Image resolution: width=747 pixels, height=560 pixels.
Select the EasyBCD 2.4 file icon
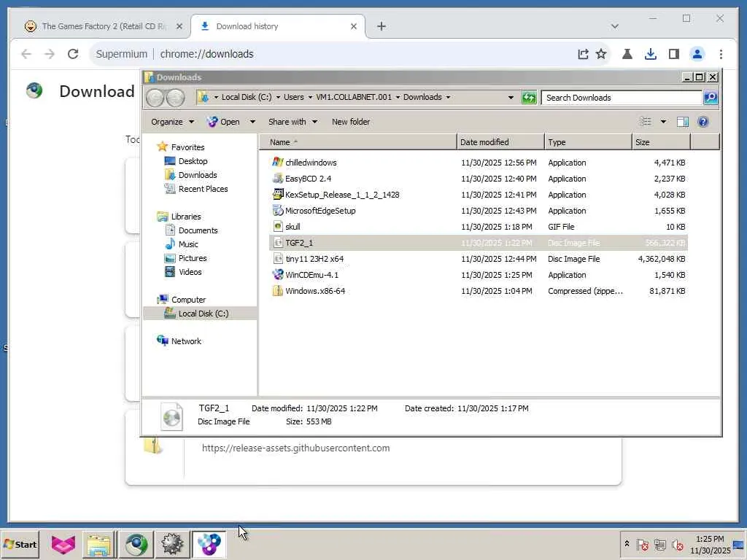[x=278, y=179]
